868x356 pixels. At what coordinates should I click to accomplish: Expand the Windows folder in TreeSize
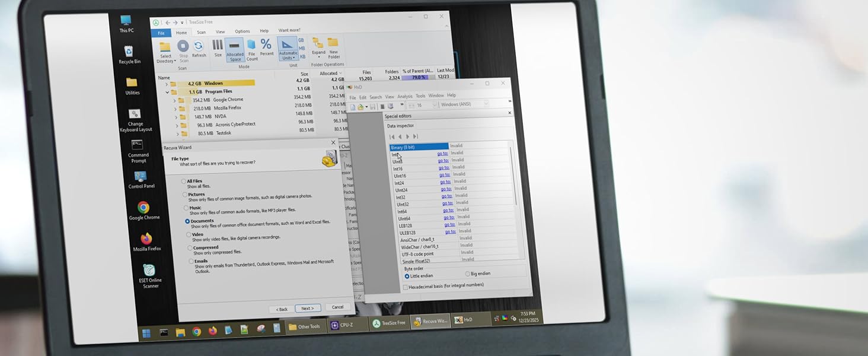(167, 84)
